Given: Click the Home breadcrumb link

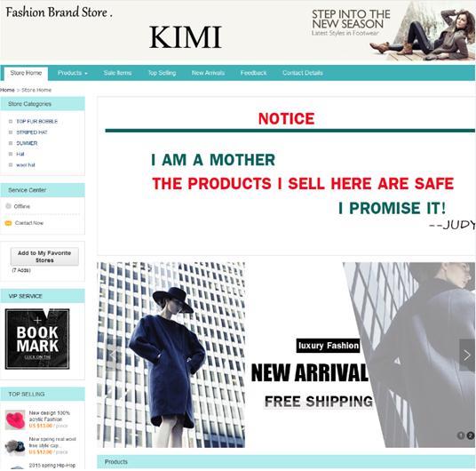Looking at the screenshot, I should coord(7,90).
